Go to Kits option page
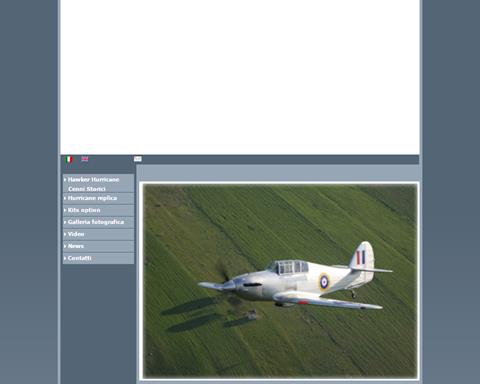This screenshot has width=480, height=384. click(x=98, y=210)
